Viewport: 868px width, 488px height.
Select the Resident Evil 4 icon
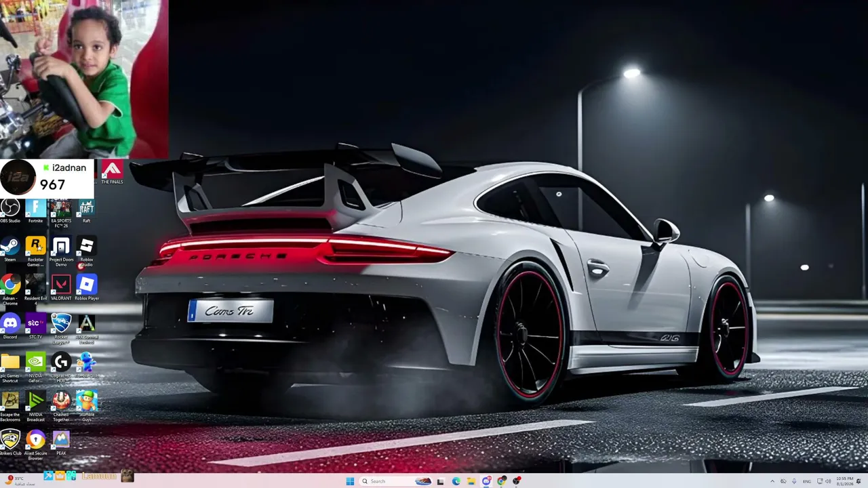[x=35, y=289]
